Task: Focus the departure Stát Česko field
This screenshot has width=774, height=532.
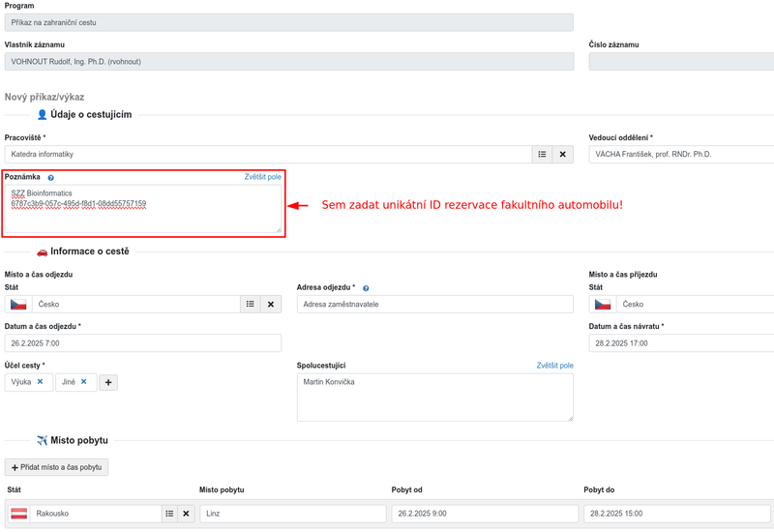Action: [x=136, y=304]
